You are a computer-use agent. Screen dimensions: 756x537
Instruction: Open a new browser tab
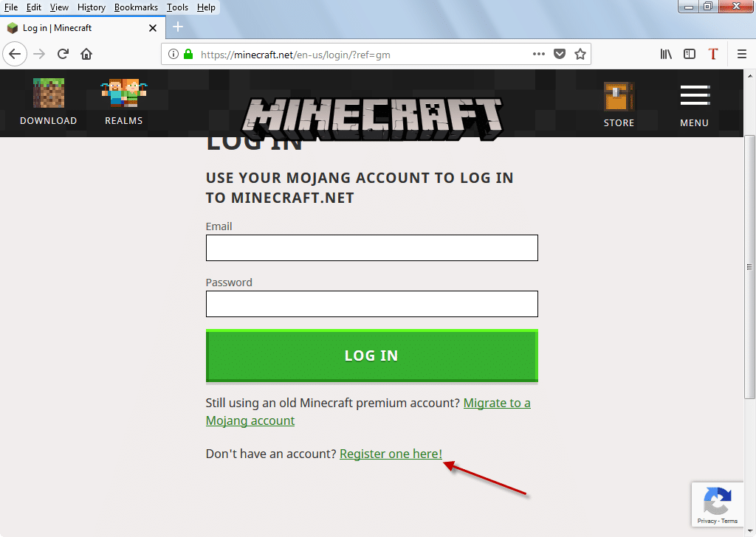click(178, 27)
